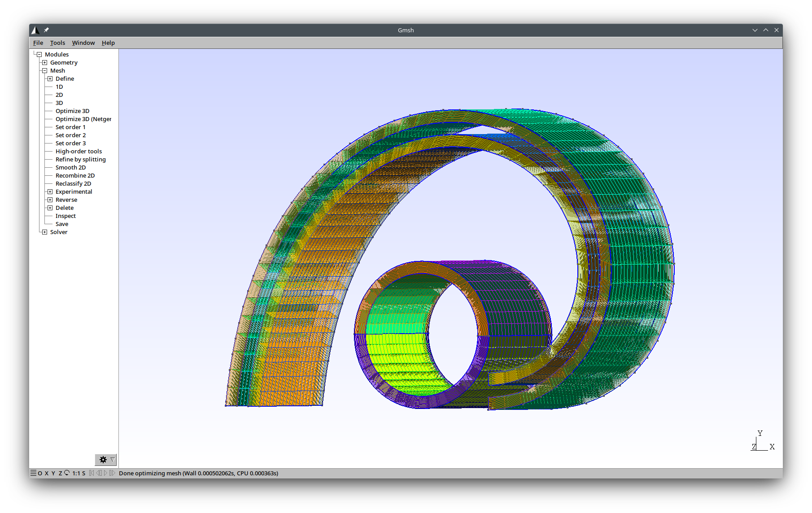
Task: Open options with the O status button
Action: click(40, 473)
